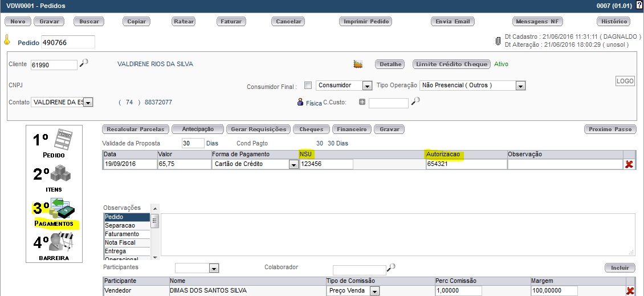Open the Contato dropdown
Image resolution: width=644 pixels, height=296 pixels.
tap(88, 103)
